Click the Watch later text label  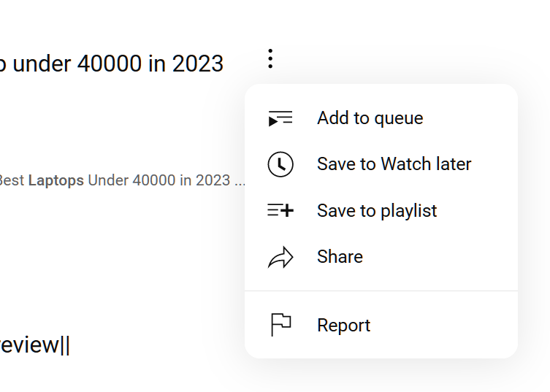(x=426, y=164)
